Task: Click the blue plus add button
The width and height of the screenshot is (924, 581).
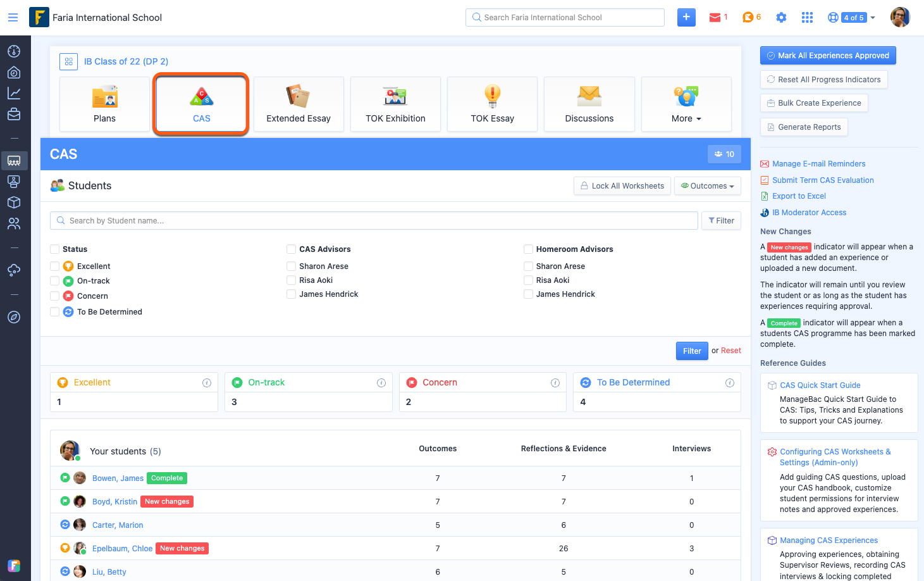Action: point(686,17)
